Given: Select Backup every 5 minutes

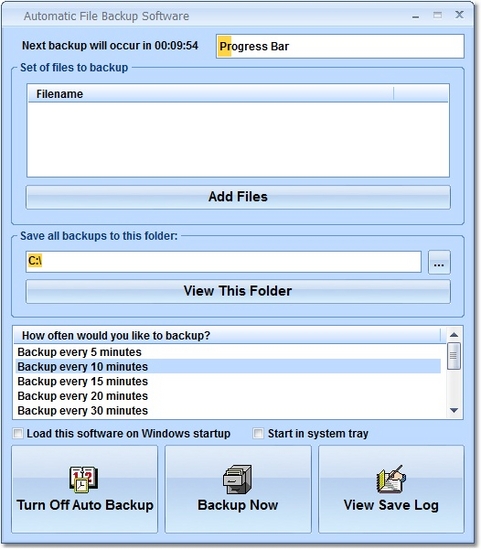Looking at the screenshot, I should tap(228, 352).
